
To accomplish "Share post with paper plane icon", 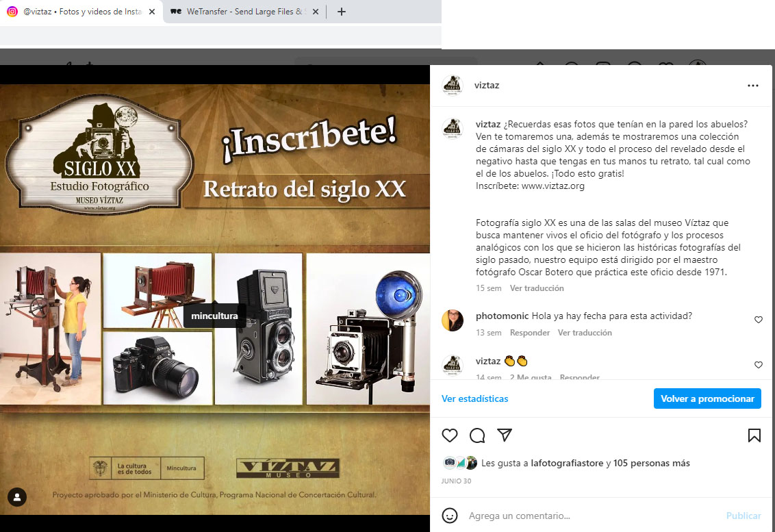I will tap(505, 435).
